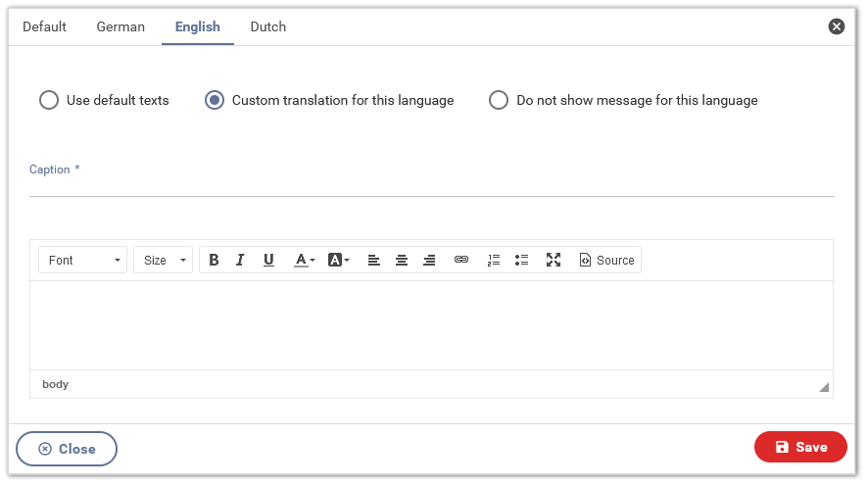
Task: Select 'Use default texts' option
Action: click(x=49, y=100)
